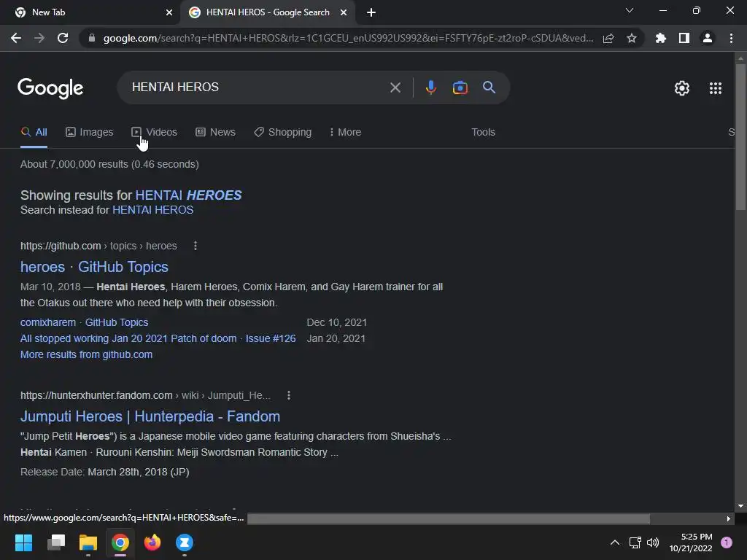Start voice search with the microphone
Viewport: 747px width, 560px height.
pyautogui.click(x=430, y=87)
